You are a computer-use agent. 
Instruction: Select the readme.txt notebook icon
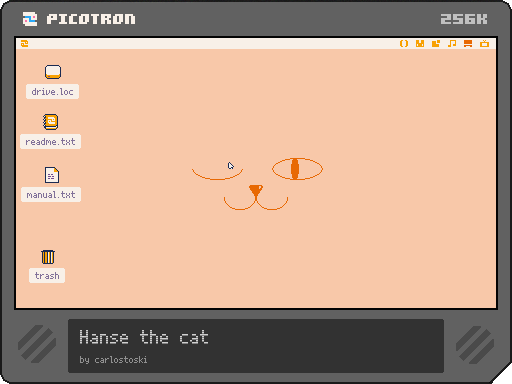click(x=51, y=122)
